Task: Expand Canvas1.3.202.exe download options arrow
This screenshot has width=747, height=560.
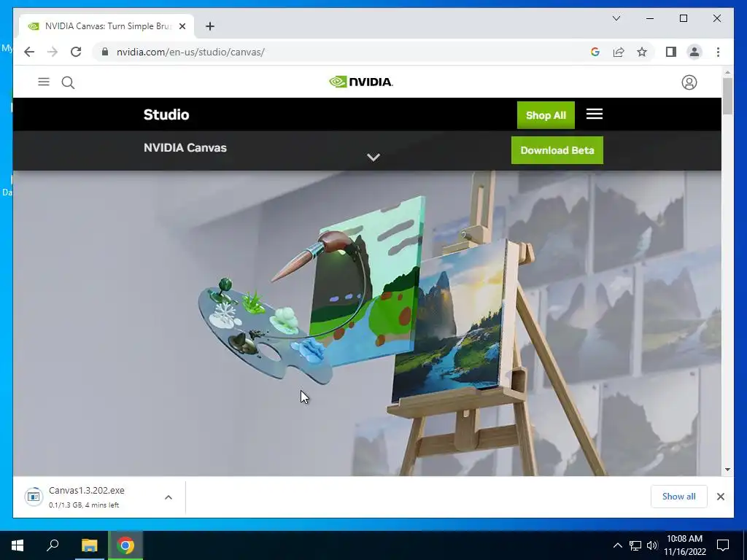Action: coord(169,497)
